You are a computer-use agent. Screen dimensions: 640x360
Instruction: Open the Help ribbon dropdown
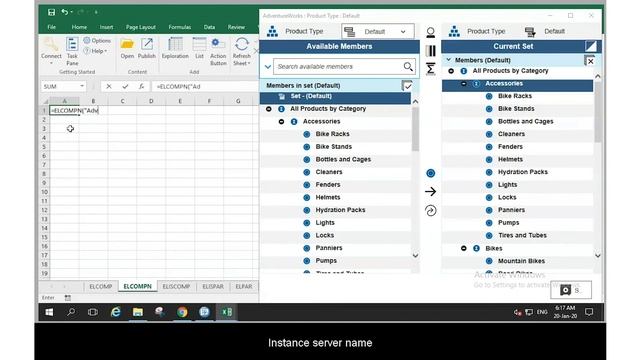point(96,51)
